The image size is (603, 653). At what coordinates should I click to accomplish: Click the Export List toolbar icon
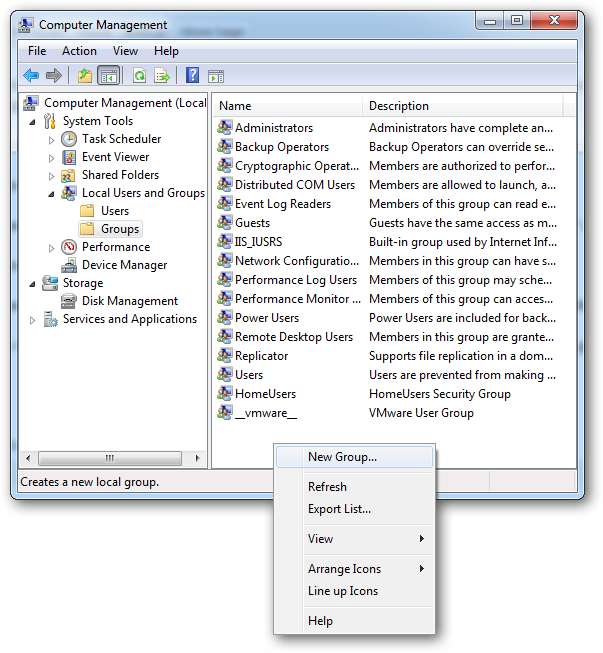pos(162,76)
